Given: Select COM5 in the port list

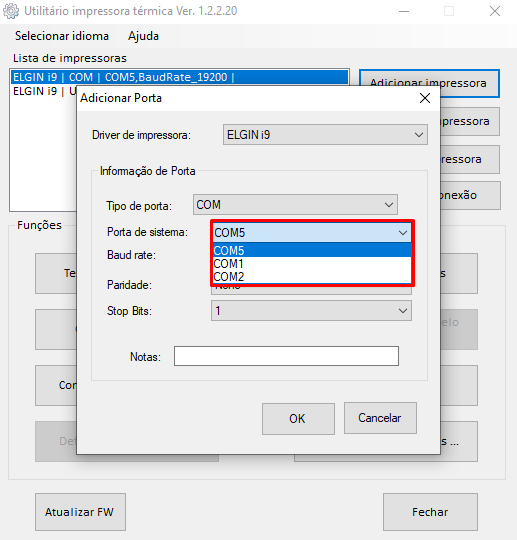Looking at the screenshot, I should click(x=312, y=250).
